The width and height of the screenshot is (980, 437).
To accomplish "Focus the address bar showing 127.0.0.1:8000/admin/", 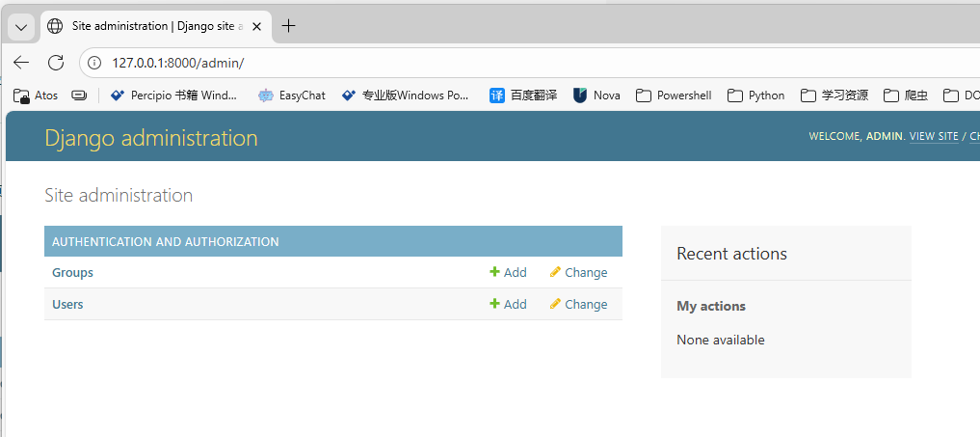I will pos(531,63).
